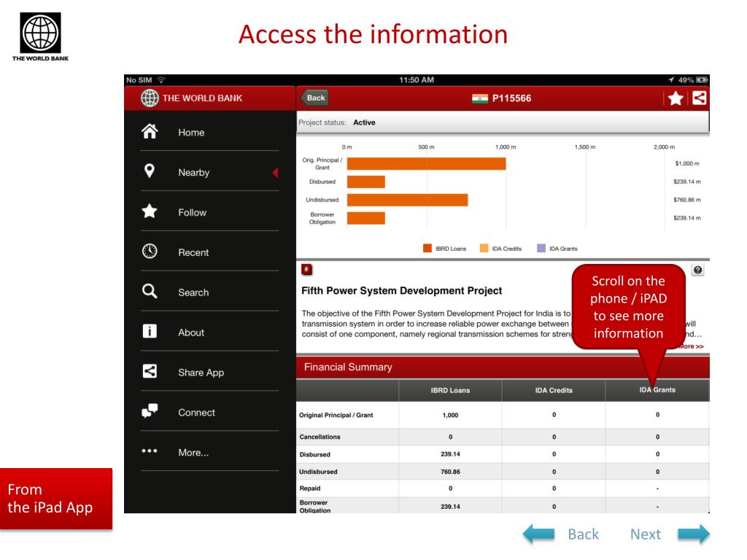The width and height of the screenshot is (747, 560).
Task: Click the $760.86 m chart value
Action: click(x=687, y=200)
